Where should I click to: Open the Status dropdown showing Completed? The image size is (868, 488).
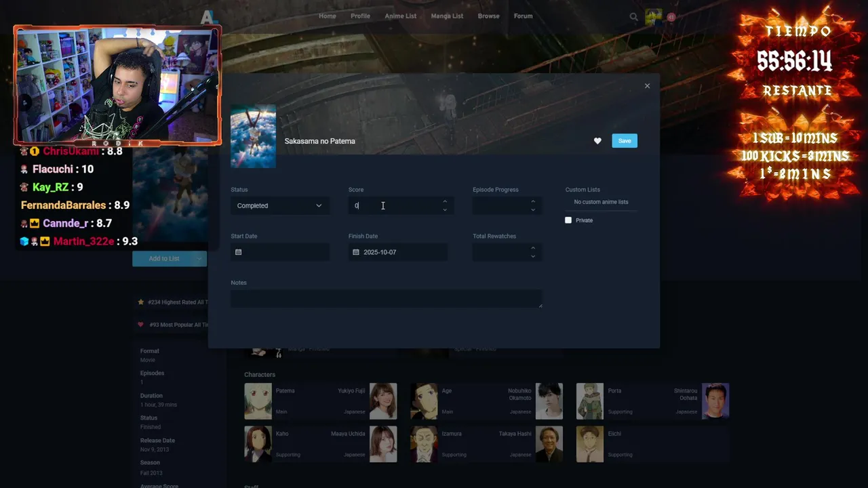[280, 205]
